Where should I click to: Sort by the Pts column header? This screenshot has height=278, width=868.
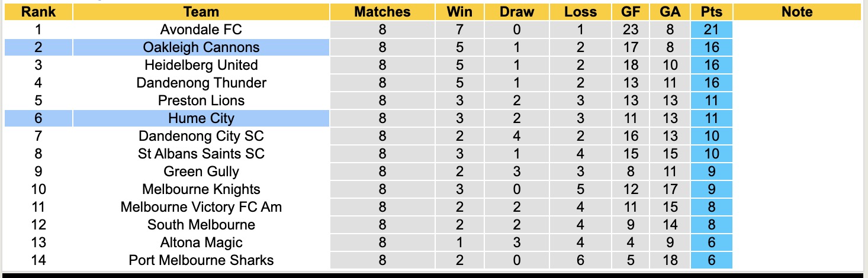point(711,12)
